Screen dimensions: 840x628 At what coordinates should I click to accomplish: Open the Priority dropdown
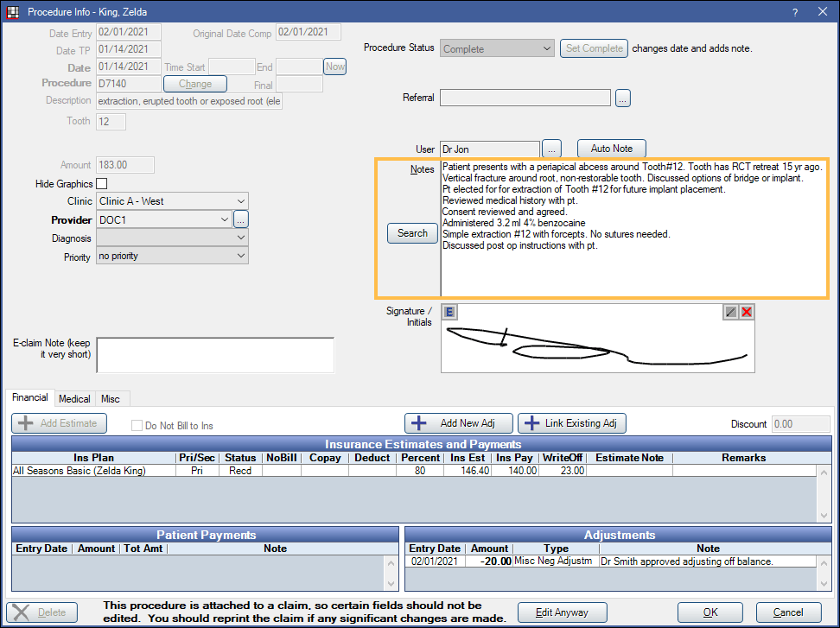tap(240, 257)
